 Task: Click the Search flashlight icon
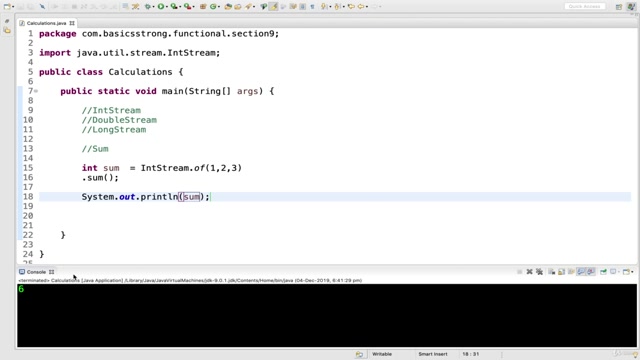(248, 7)
